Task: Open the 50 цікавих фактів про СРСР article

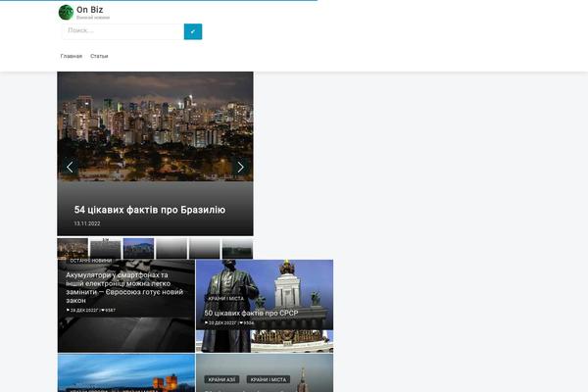Action: pos(251,313)
